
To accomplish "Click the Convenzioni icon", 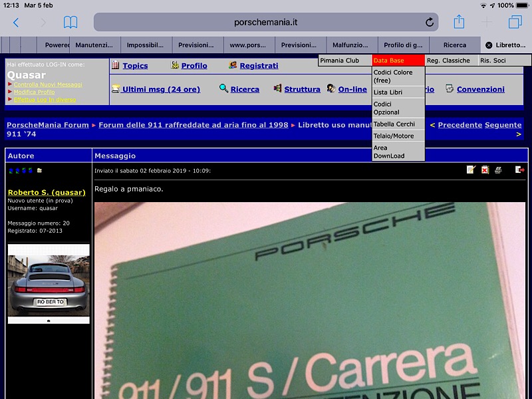I will click(x=450, y=88).
